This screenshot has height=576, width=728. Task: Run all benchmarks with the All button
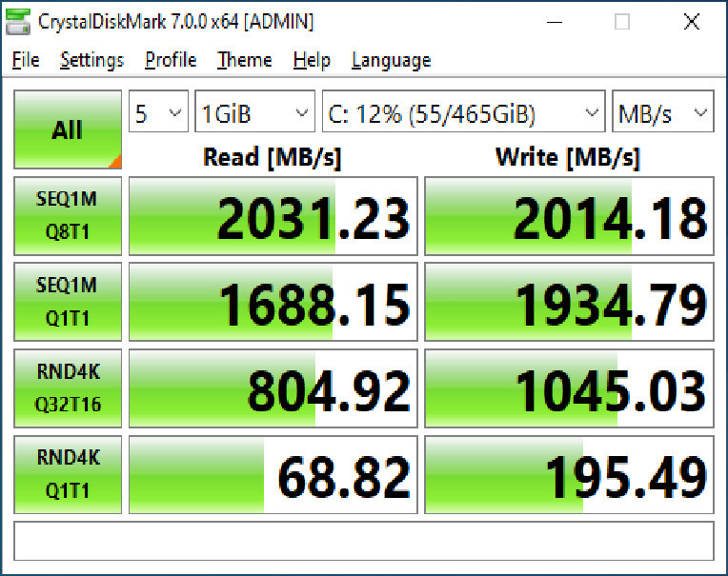pos(68,129)
